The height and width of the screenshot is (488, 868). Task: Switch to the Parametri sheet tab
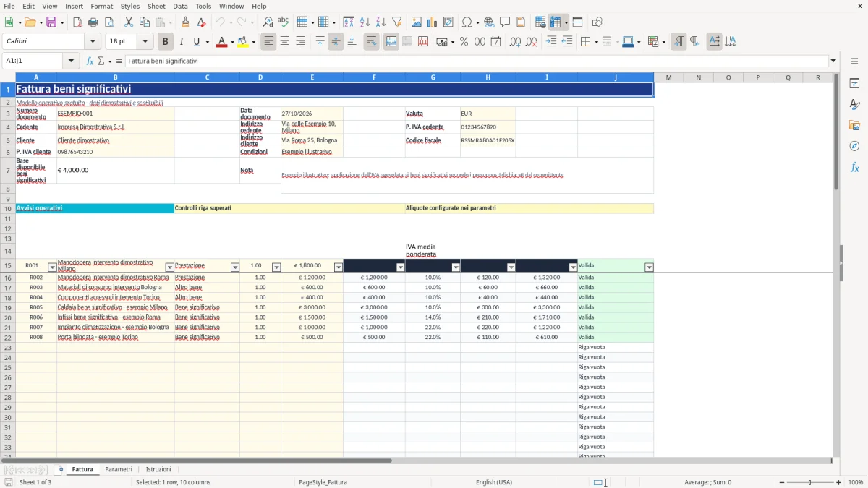tap(119, 469)
